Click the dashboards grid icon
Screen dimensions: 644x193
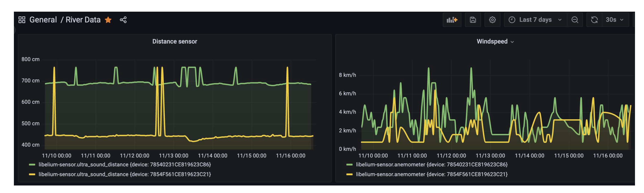pyautogui.click(x=22, y=20)
